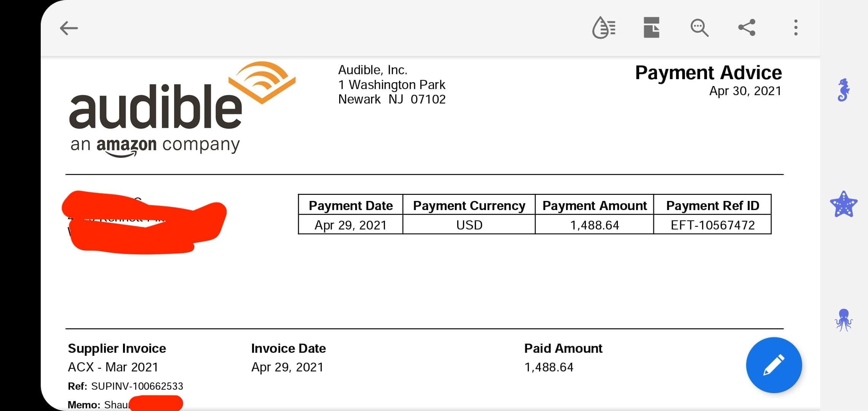Tap the seahorse edge icon
Screen dimensions: 868x411
click(x=844, y=90)
